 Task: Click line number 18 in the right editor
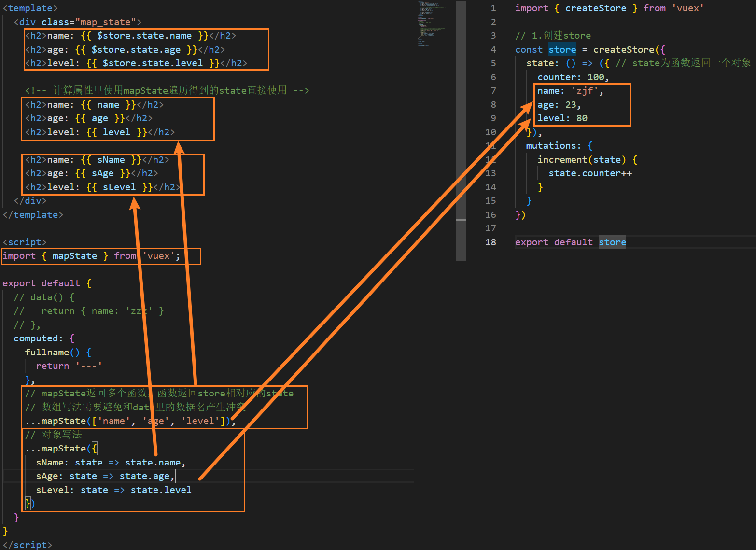coord(490,242)
